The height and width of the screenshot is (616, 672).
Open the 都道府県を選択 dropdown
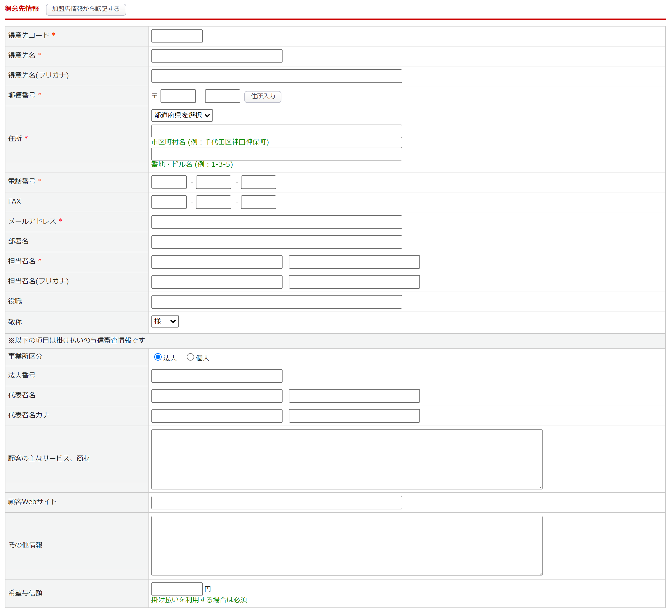click(x=182, y=115)
